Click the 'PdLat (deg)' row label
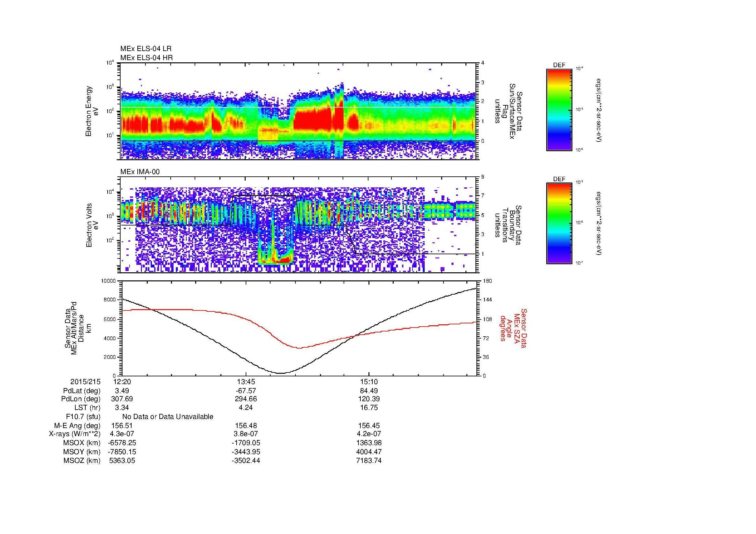756x534 pixels. (x=82, y=391)
